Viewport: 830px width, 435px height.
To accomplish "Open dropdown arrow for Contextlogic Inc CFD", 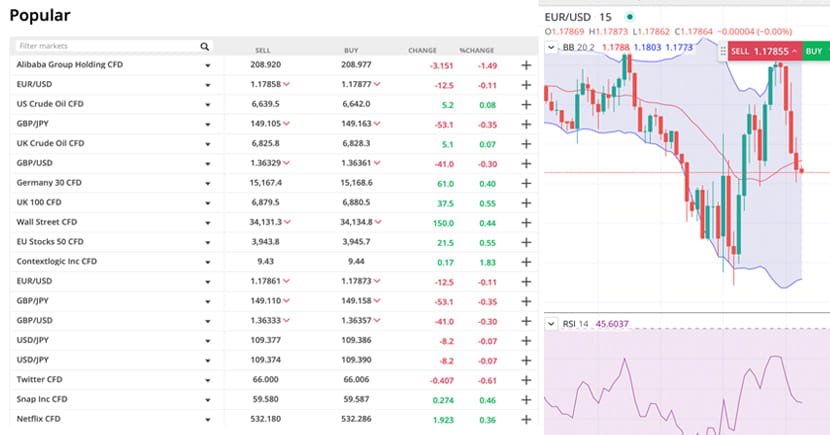I will [x=208, y=262].
